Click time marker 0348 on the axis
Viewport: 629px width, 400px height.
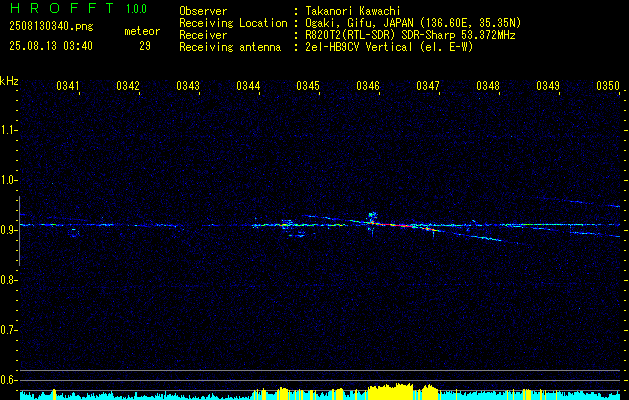488,86
